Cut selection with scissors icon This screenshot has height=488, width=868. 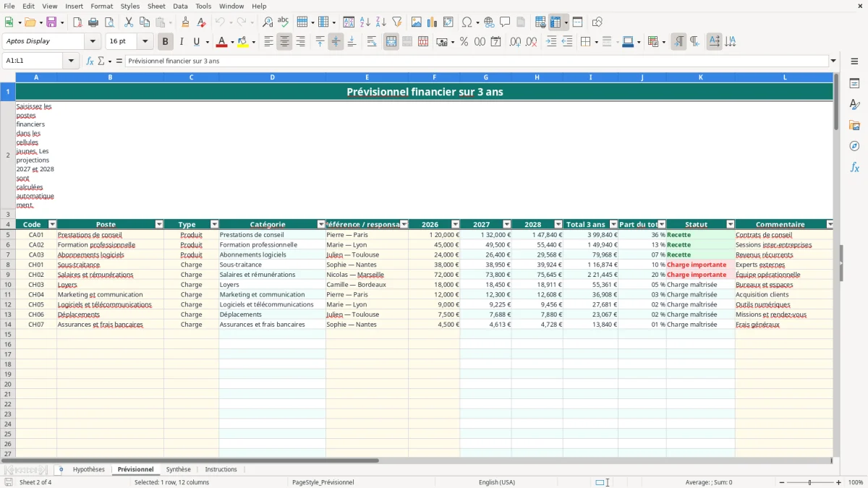[x=129, y=22]
